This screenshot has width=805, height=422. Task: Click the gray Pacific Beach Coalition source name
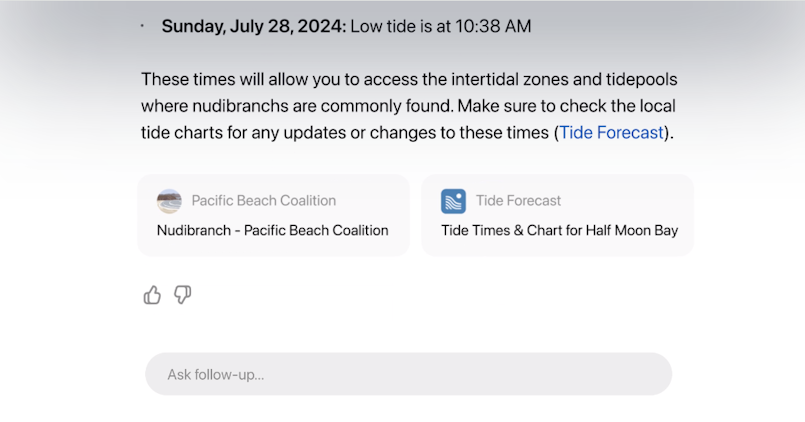tap(264, 201)
